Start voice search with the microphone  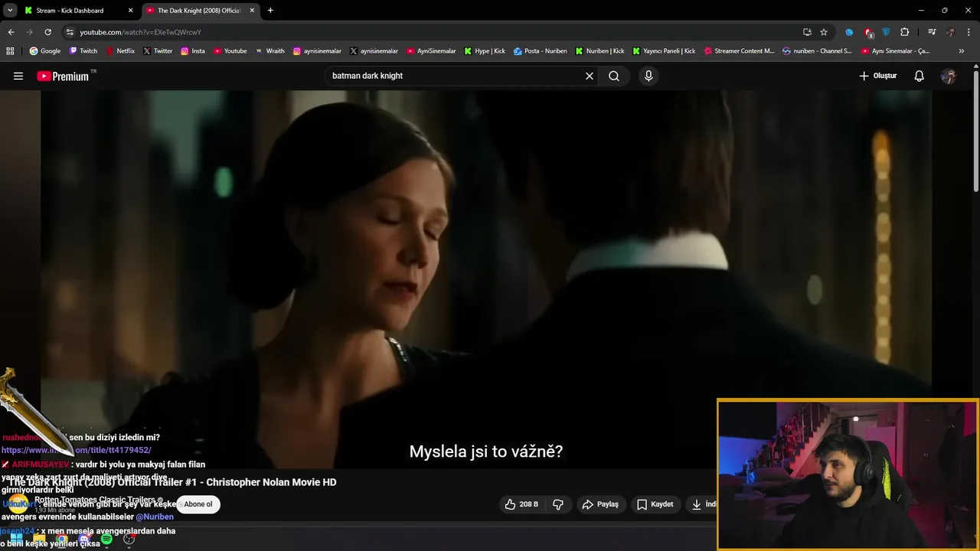click(648, 76)
